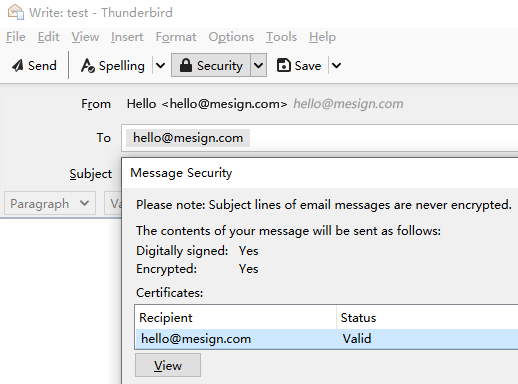This screenshot has width=518, height=384.
Task: Click the Spelling check icon
Action: tap(88, 65)
